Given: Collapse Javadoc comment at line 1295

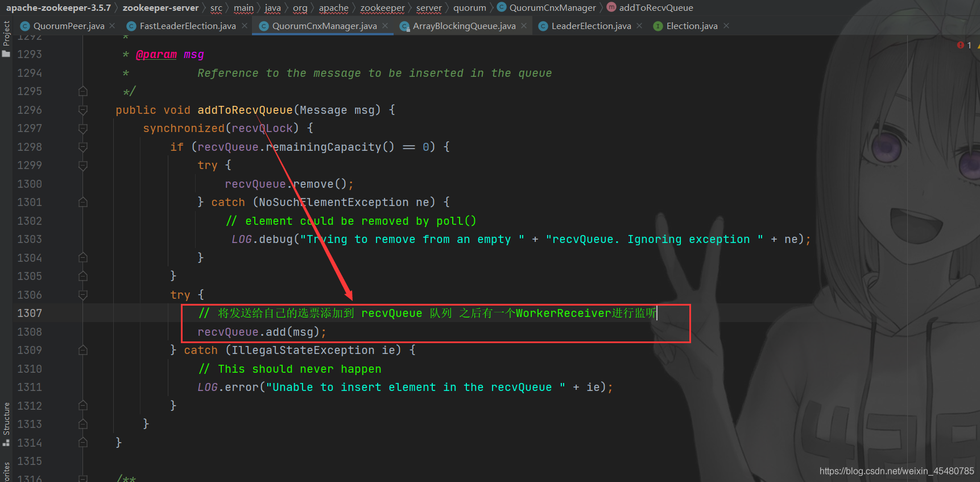Looking at the screenshot, I should (x=83, y=91).
